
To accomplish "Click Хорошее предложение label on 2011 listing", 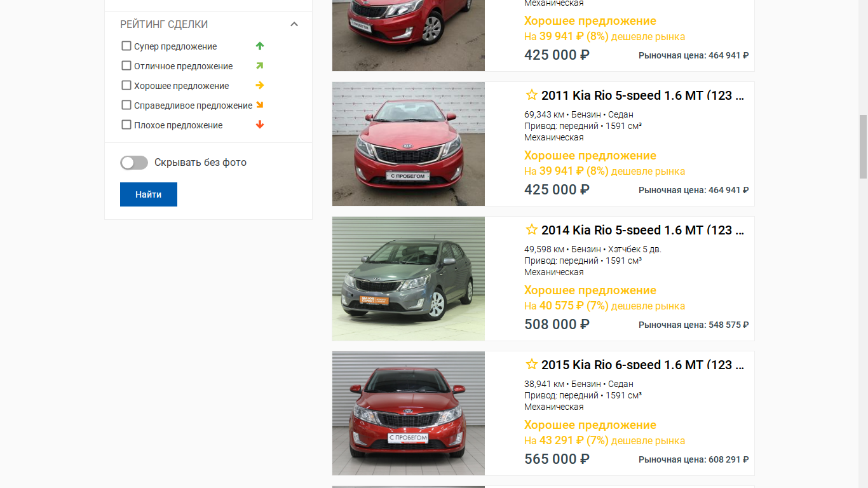I will pyautogui.click(x=590, y=156).
